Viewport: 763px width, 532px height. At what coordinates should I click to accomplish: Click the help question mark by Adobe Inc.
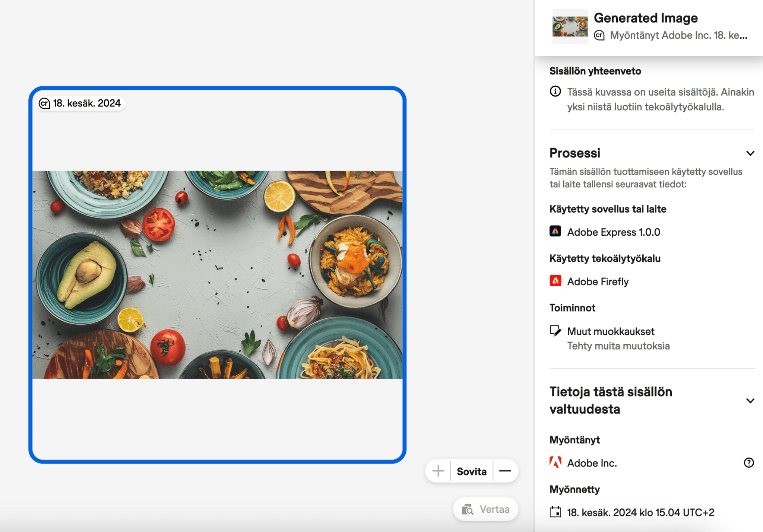tap(748, 463)
